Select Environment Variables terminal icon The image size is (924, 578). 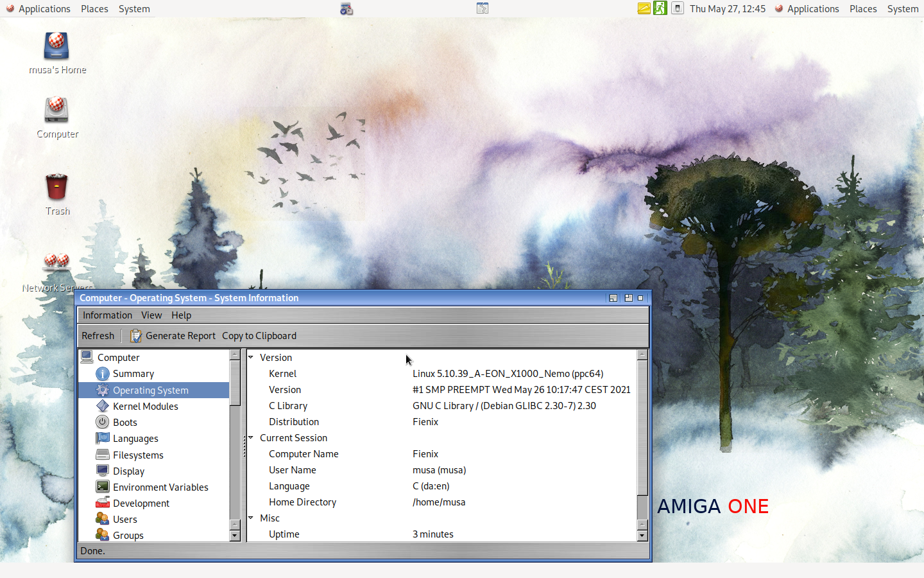coord(103,487)
